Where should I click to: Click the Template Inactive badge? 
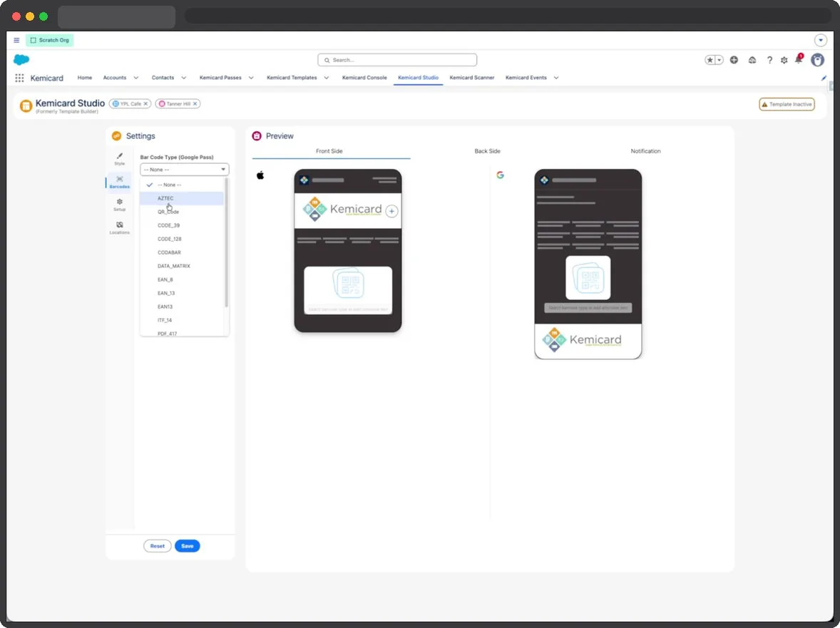click(787, 104)
